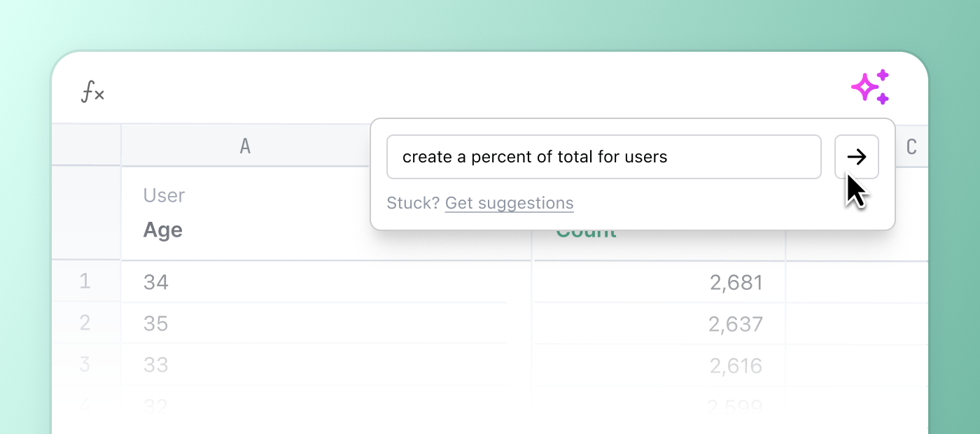Click the "User Age" column title cell
Viewport: 980px width, 434px height.
pyautogui.click(x=245, y=213)
